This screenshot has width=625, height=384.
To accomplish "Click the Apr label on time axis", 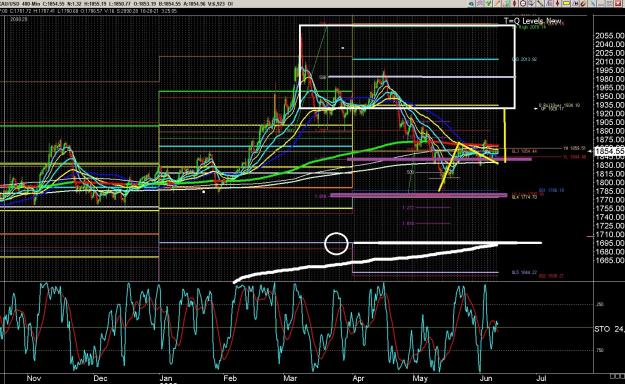I will [x=358, y=378].
